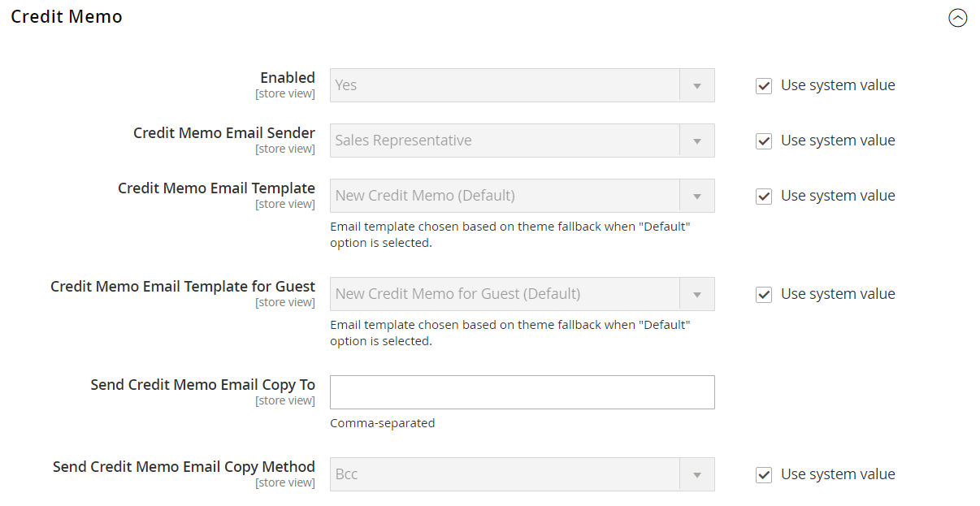Expand the New Credit Memo (Default) dropdown
Viewport: 980px width, 506px height.
click(x=522, y=196)
